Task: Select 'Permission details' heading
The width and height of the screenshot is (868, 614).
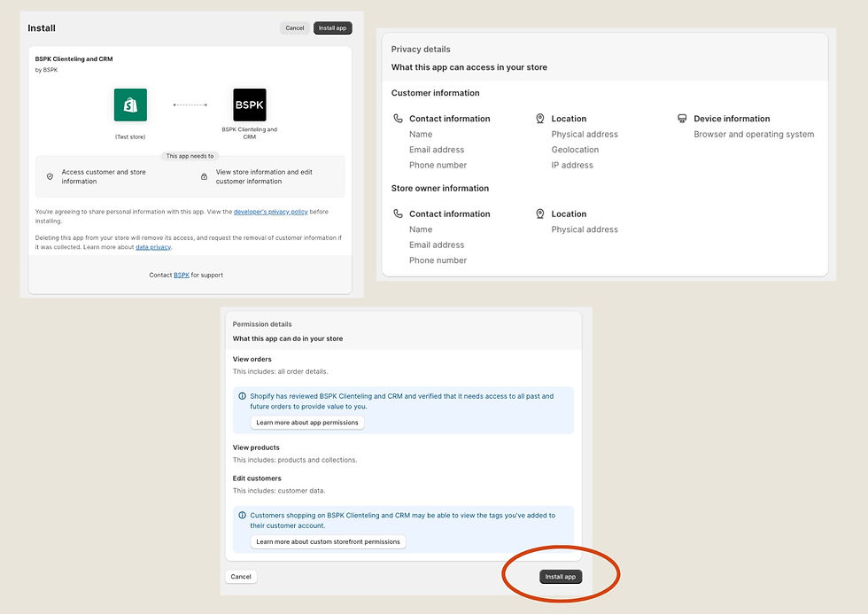Action: (262, 324)
